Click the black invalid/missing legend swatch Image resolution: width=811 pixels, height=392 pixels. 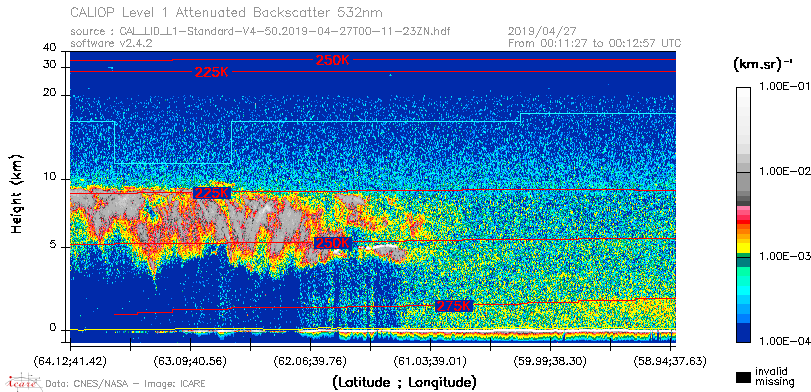[x=744, y=378]
